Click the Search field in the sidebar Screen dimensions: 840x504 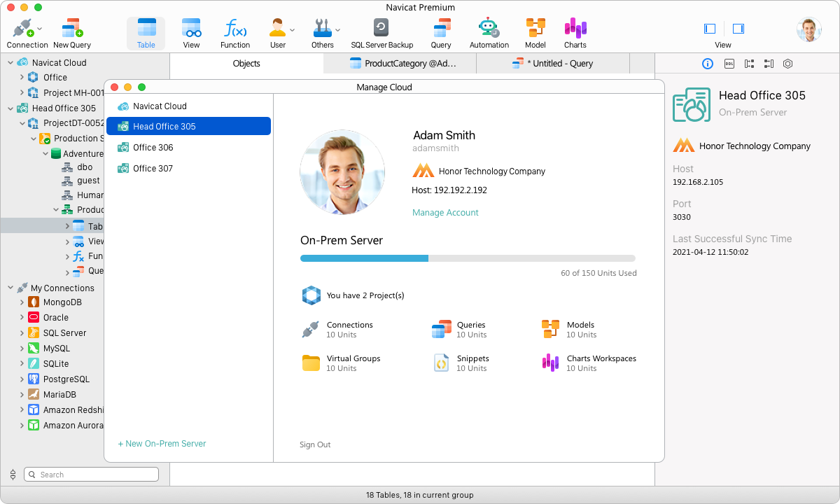tap(92, 475)
